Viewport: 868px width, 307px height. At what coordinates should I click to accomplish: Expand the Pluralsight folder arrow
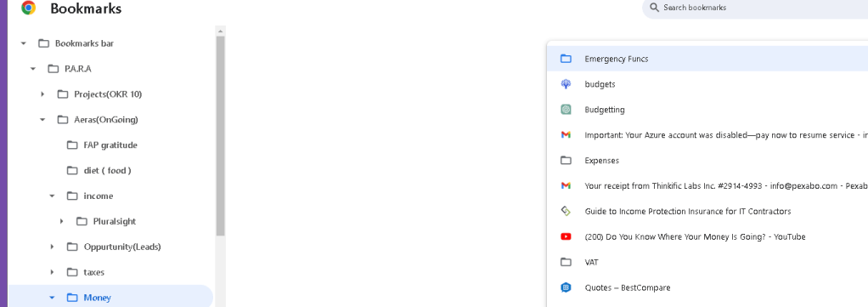pos(61,222)
